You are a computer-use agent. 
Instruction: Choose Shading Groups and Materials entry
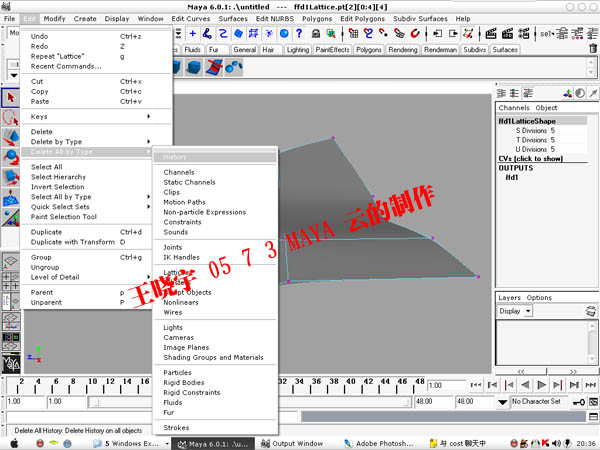pyautogui.click(x=215, y=357)
